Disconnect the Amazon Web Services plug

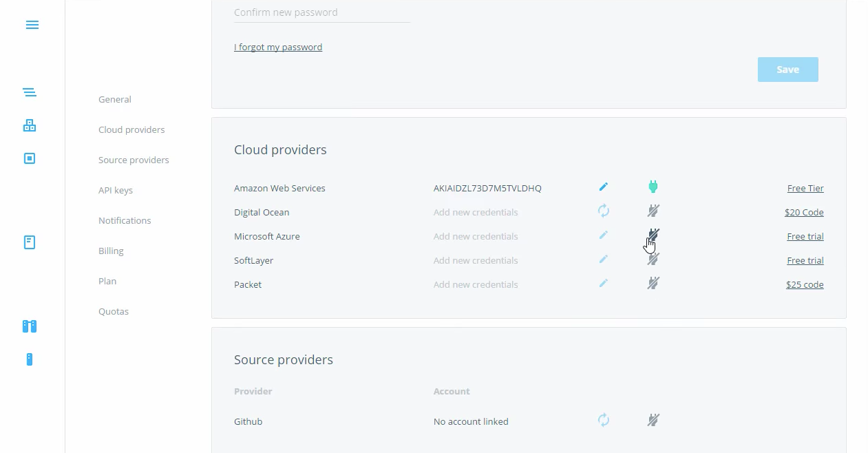(x=653, y=187)
